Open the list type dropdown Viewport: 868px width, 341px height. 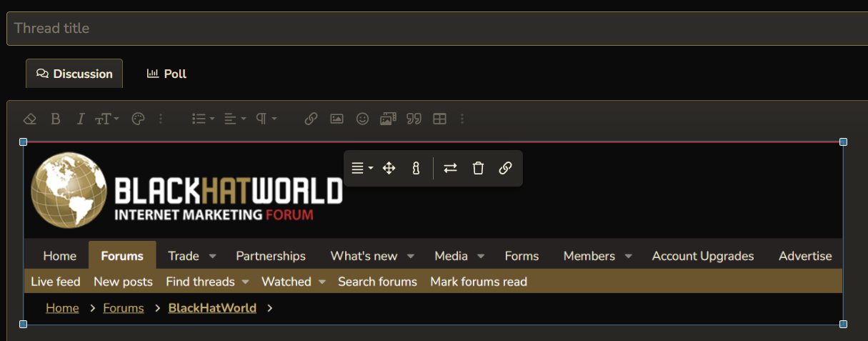click(204, 119)
